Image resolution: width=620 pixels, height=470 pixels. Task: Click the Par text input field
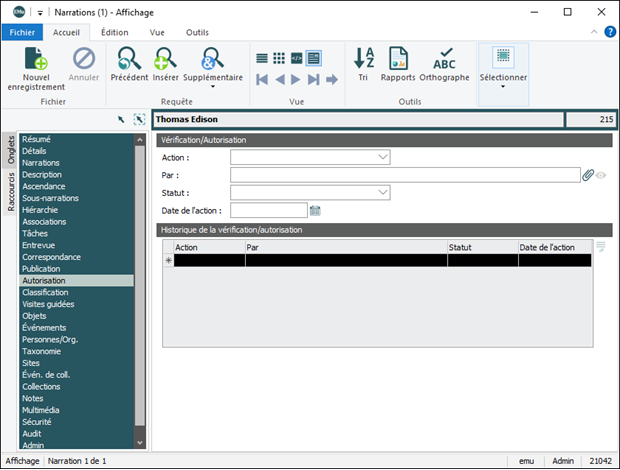(x=404, y=175)
